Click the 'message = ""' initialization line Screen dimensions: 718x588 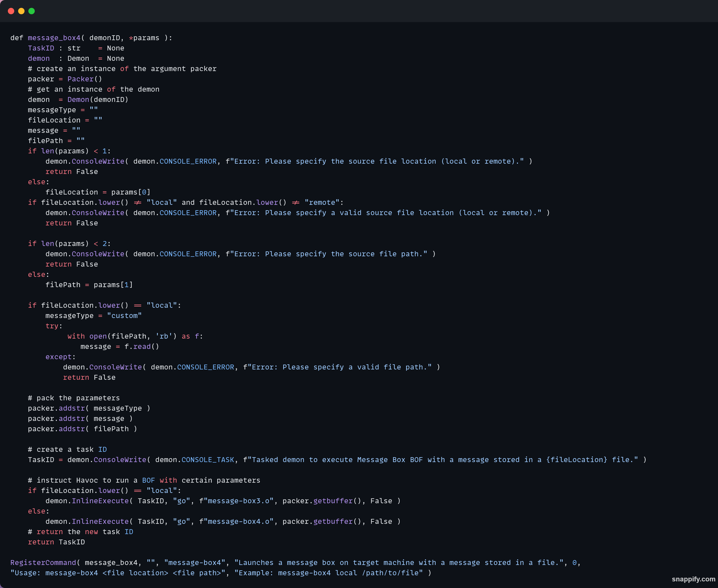(54, 130)
